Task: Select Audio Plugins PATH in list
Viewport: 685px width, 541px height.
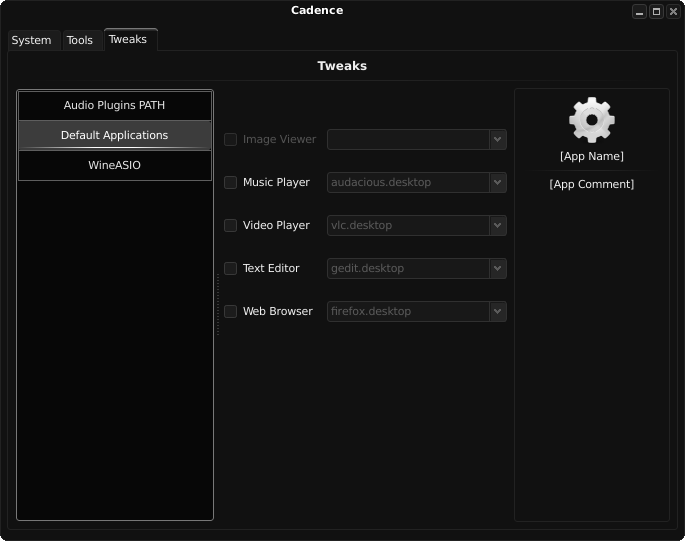Action: [x=114, y=105]
